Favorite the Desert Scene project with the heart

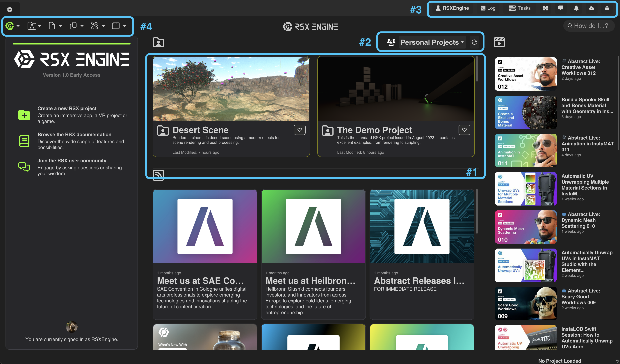point(299,130)
